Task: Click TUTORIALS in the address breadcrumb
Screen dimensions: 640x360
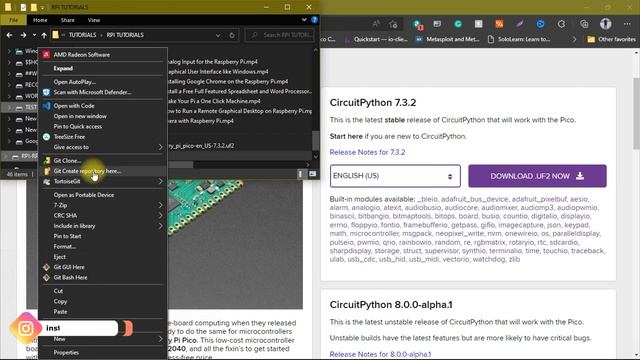Action: tap(82, 35)
